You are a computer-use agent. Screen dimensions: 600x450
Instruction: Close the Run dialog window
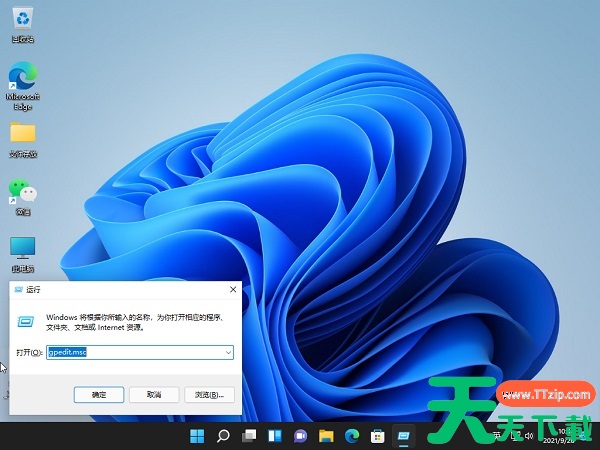pyautogui.click(x=233, y=290)
